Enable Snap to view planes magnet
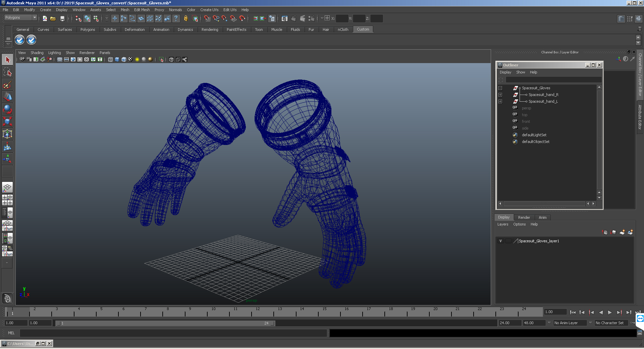The height and width of the screenshot is (349, 644). tap(233, 18)
